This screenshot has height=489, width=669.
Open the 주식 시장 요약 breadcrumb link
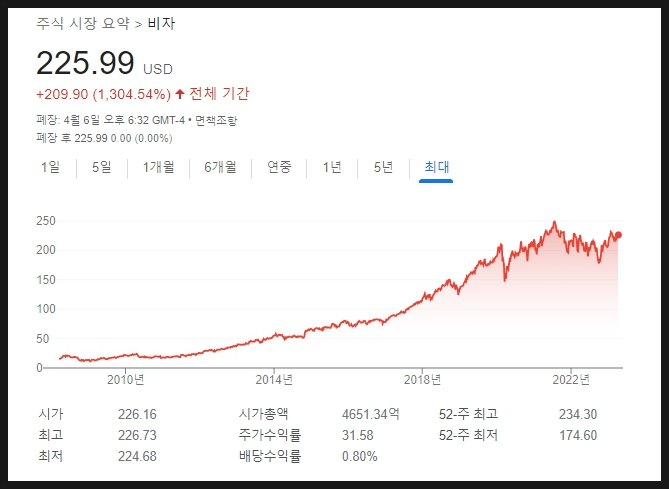tap(83, 23)
